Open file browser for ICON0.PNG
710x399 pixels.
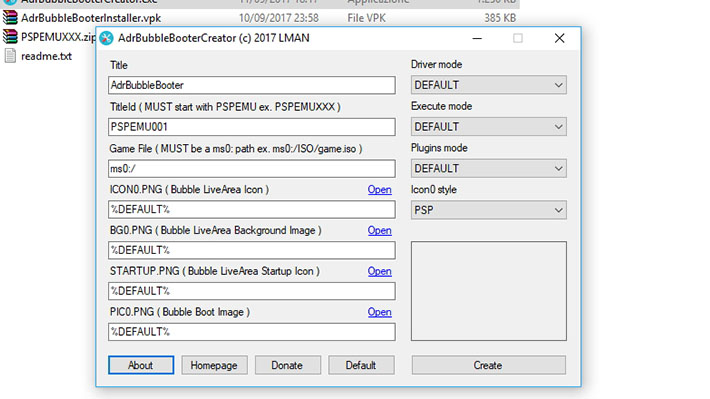tap(379, 190)
